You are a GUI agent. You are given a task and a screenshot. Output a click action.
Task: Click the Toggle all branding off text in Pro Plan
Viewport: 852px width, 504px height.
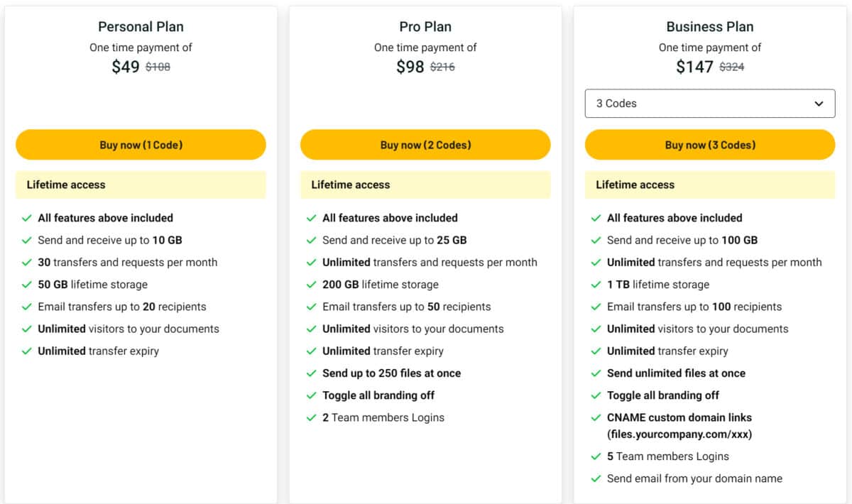(x=378, y=395)
